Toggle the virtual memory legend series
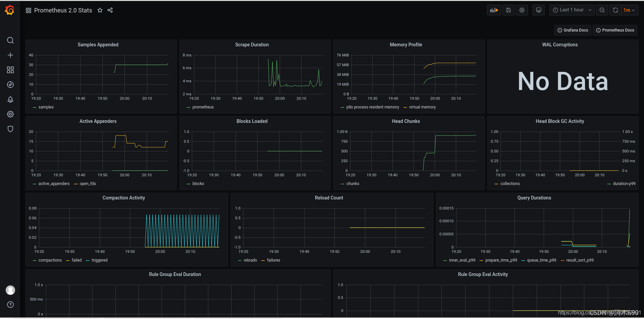This screenshot has height=319, width=644. click(422, 107)
